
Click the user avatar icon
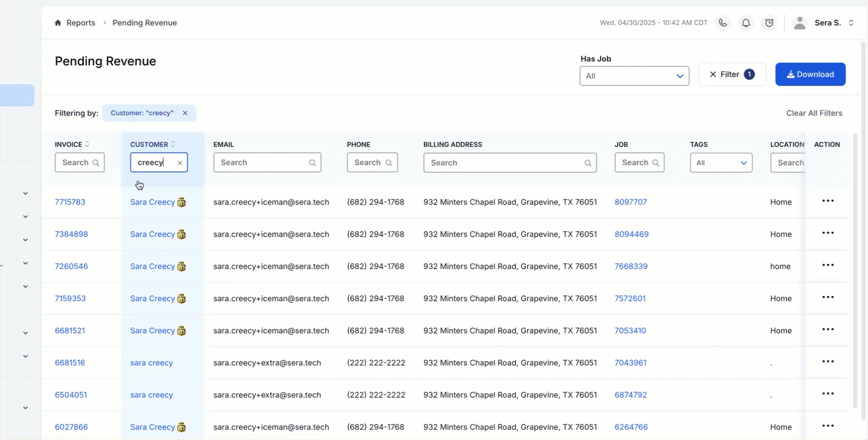pos(799,23)
